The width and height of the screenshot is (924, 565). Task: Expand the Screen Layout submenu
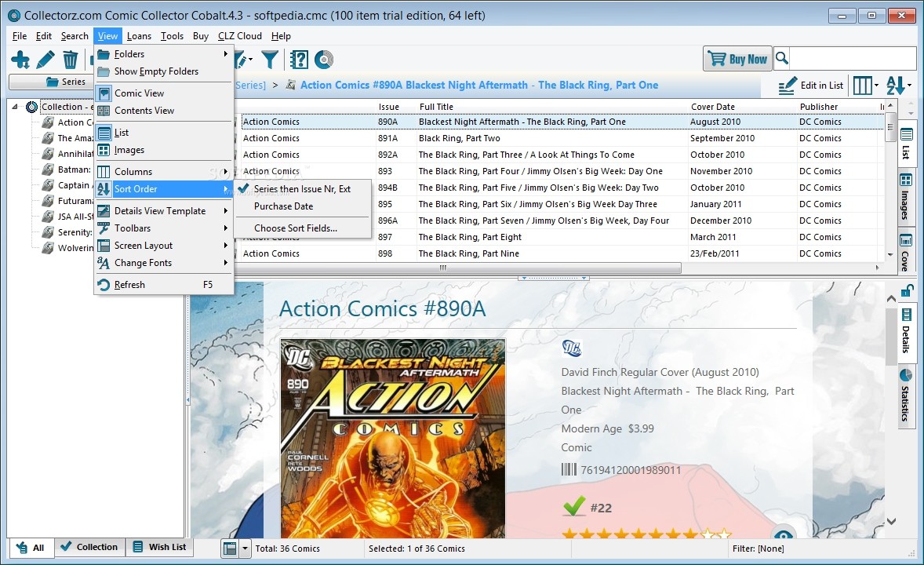pyautogui.click(x=164, y=246)
